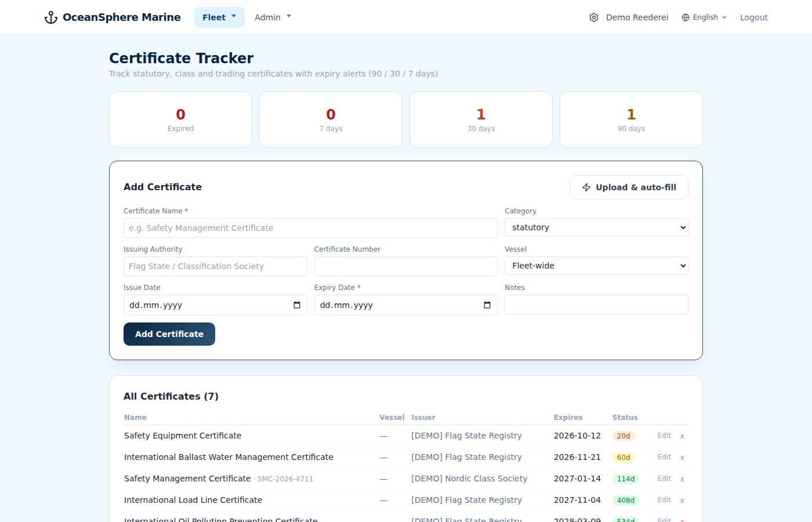The image size is (812, 522).
Task: Edit the Safety Management Certificate
Action: [x=664, y=478]
